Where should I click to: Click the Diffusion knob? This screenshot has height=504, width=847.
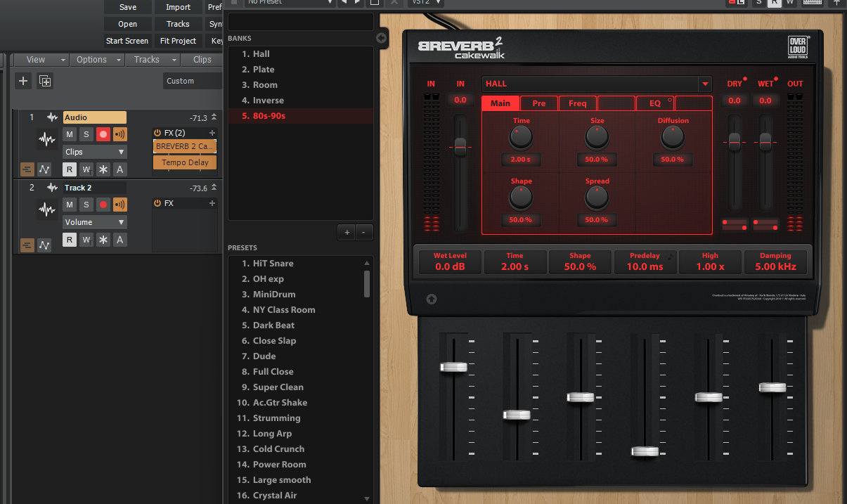tap(673, 138)
